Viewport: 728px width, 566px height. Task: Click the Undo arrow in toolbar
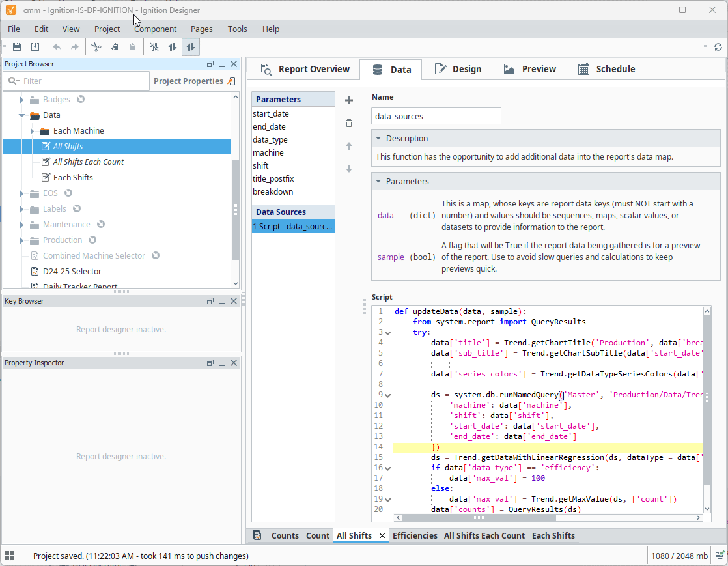coord(57,47)
